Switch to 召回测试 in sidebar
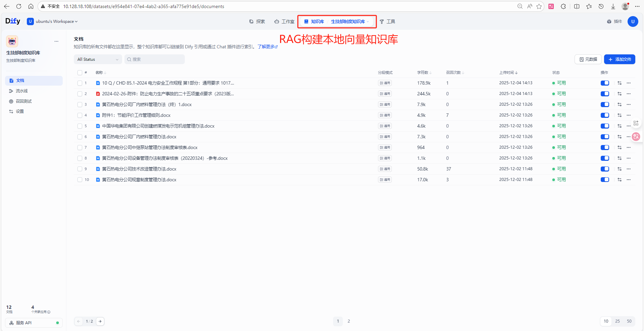The image size is (644, 331). (23, 101)
